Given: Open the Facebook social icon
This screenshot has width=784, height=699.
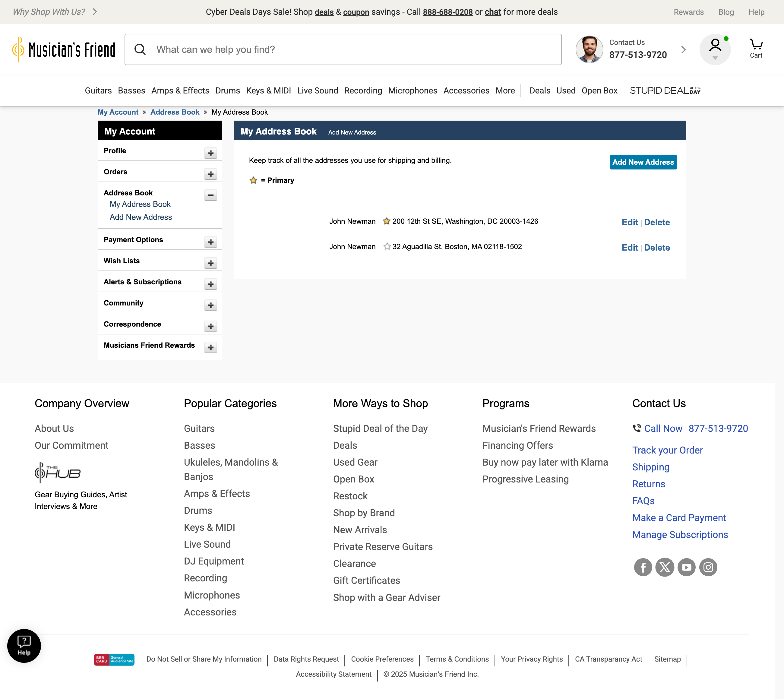Looking at the screenshot, I should [x=643, y=567].
